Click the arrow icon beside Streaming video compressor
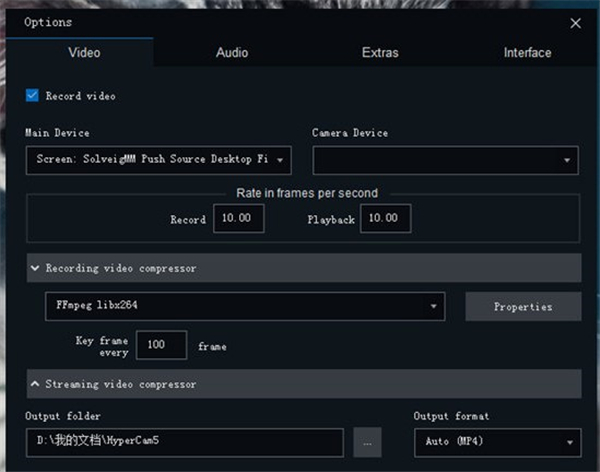This screenshot has height=472, width=600. coord(36,384)
